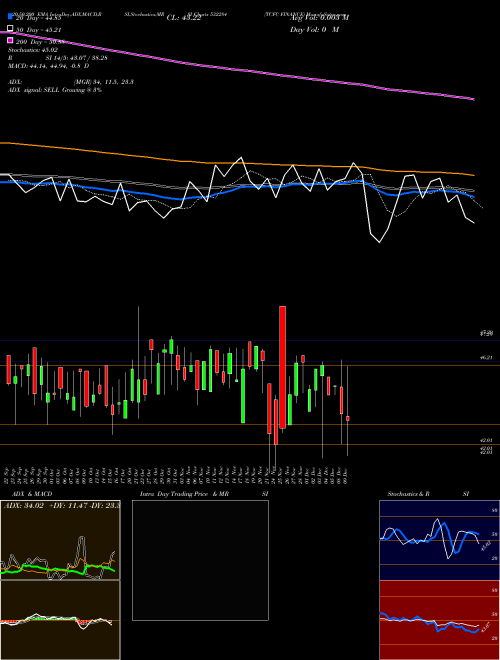This screenshot has width=500, height=660.
Task: Click the Intra Day Trading Price & MRSI title
Action: coord(204,494)
